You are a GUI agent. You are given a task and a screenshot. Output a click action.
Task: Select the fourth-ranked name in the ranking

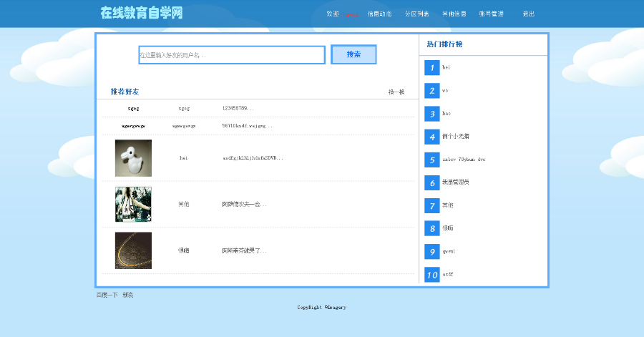pos(456,136)
